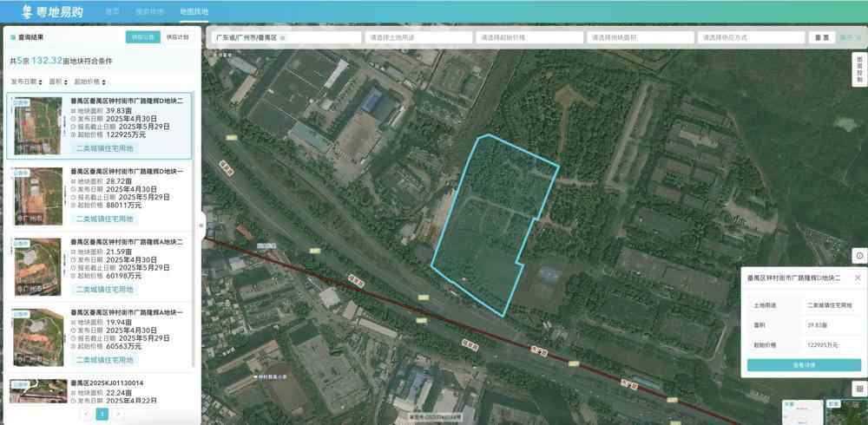Go to the previous results page arrow
The image size is (868, 425).
tap(85, 415)
